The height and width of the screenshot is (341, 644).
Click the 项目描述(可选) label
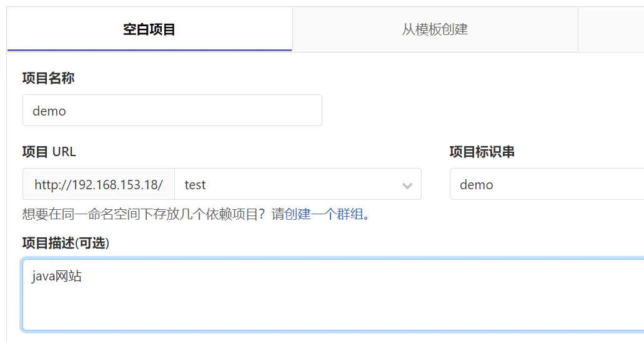click(x=66, y=243)
